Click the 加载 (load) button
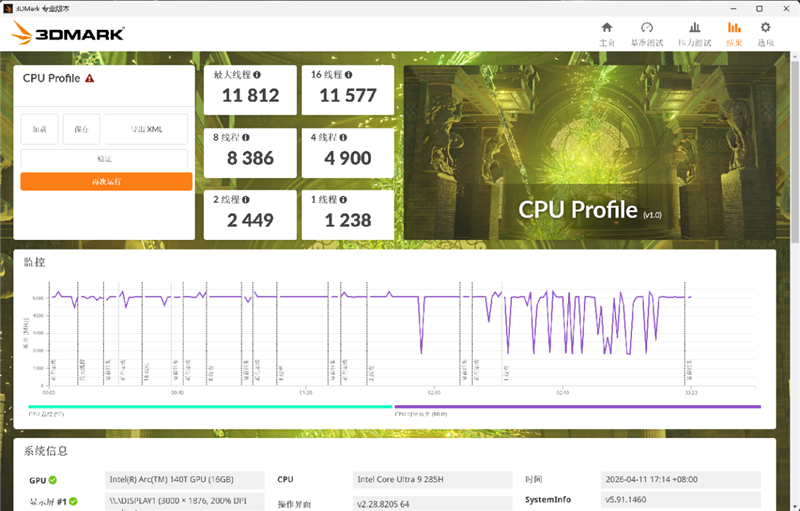This screenshot has width=800, height=511. click(x=39, y=130)
